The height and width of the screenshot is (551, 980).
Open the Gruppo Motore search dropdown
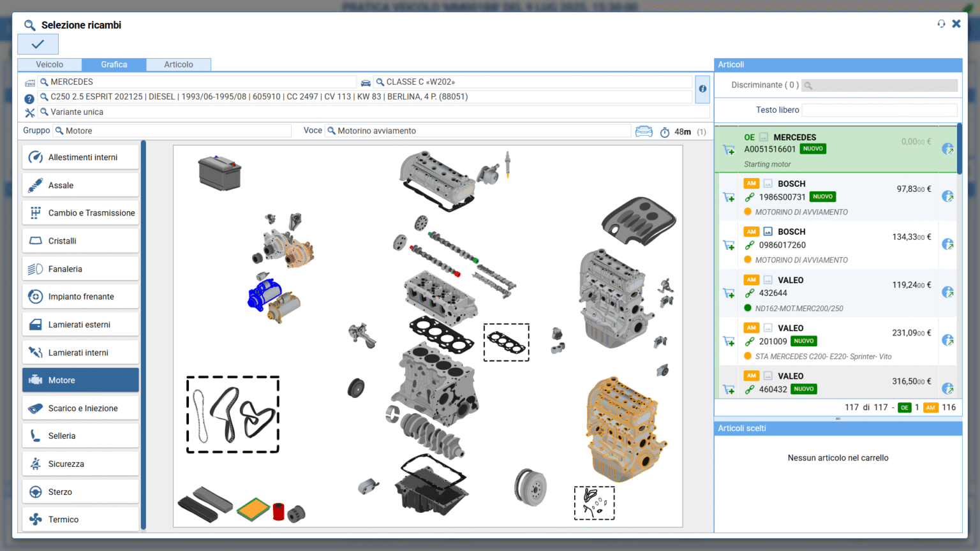172,131
